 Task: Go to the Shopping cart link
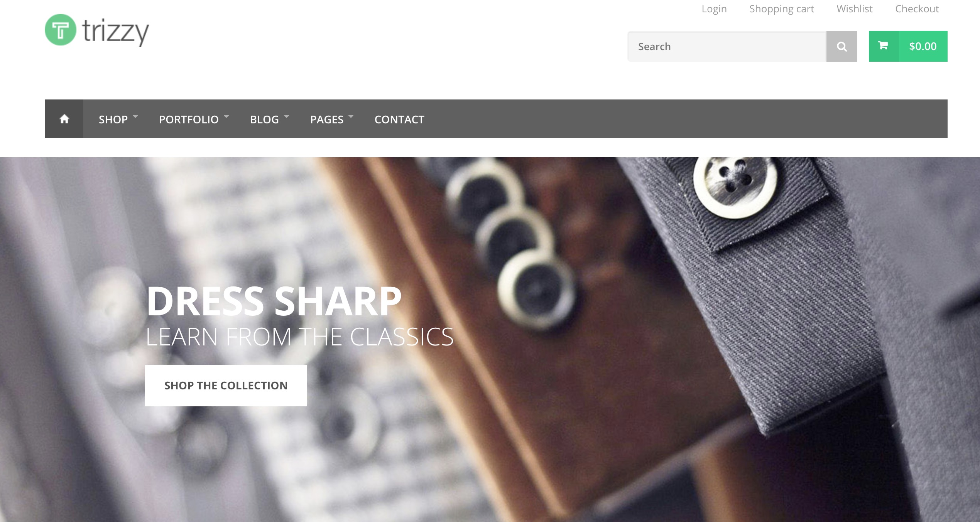(x=782, y=9)
